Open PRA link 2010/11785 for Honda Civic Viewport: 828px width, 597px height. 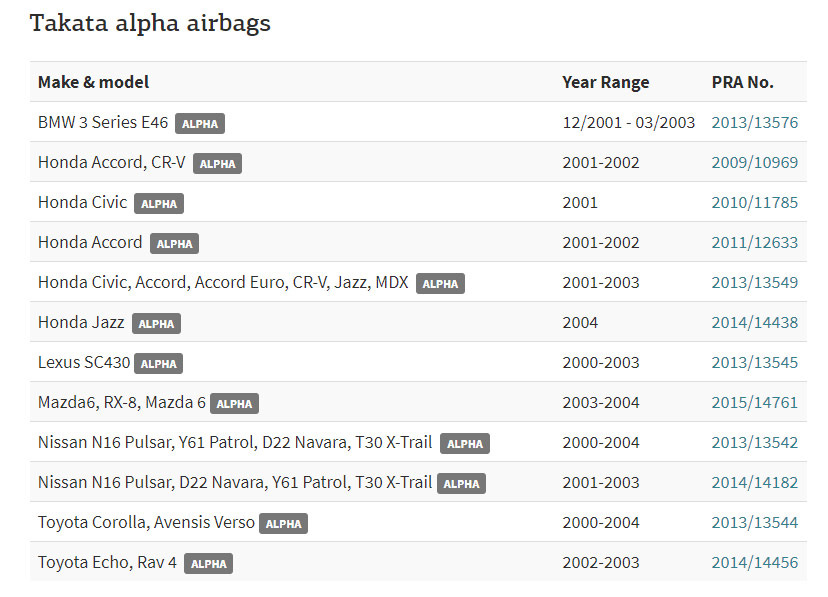[755, 203]
